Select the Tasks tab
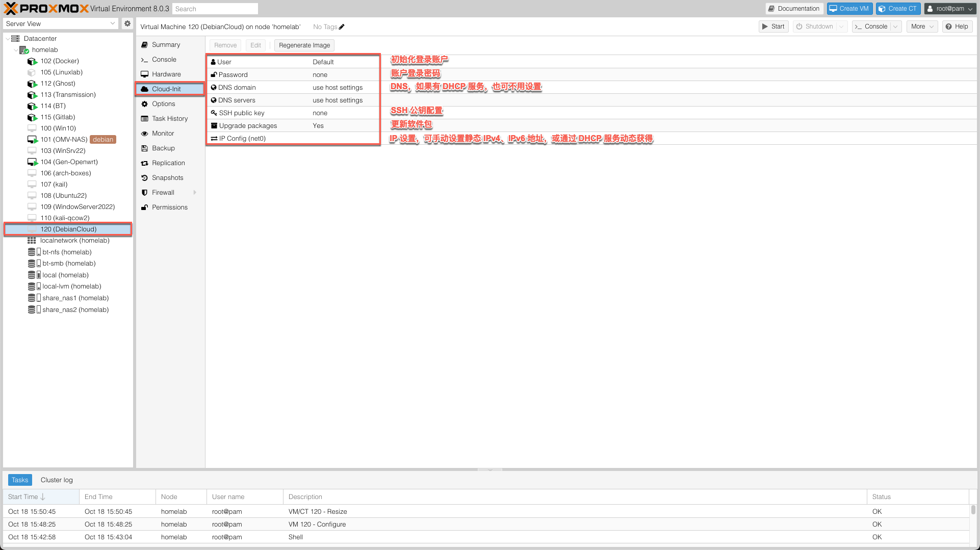Image resolution: width=980 pixels, height=550 pixels. tap(20, 480)
